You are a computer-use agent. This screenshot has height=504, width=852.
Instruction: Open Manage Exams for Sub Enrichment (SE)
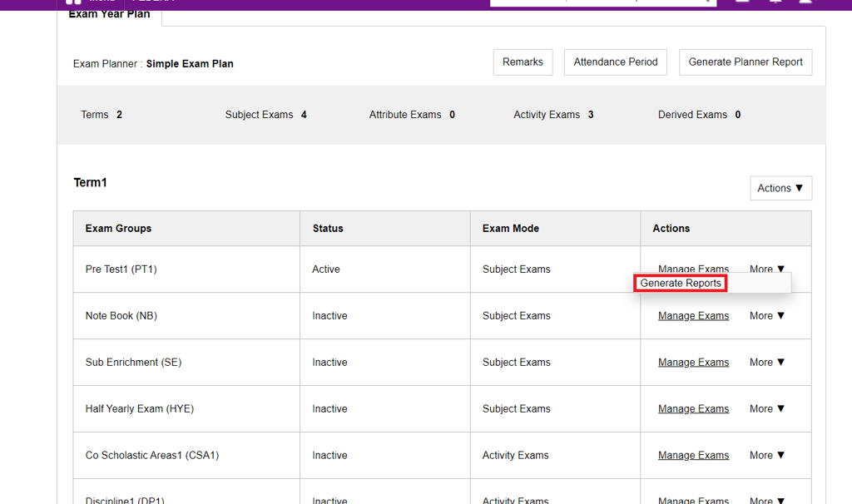[693, 363]
